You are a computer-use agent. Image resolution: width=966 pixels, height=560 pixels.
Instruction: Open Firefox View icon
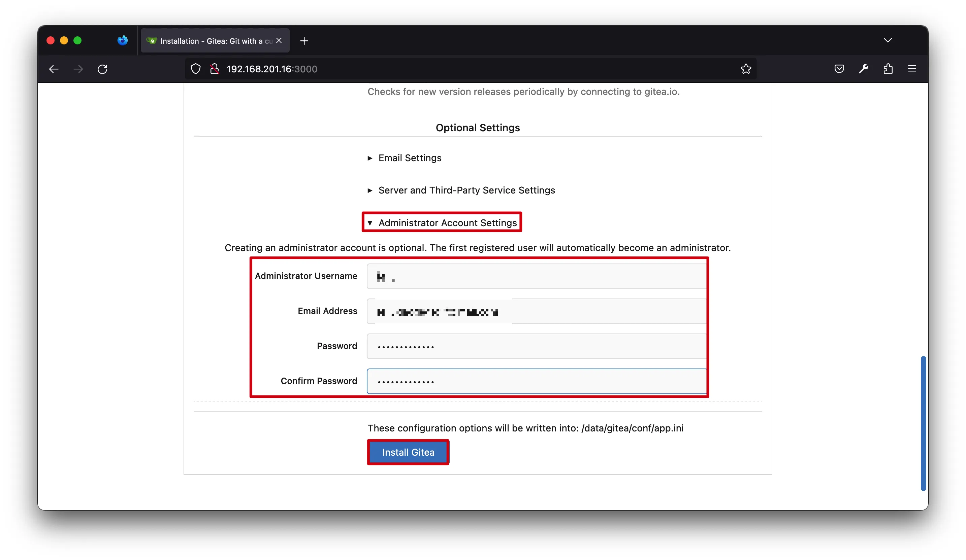[122, 40]
